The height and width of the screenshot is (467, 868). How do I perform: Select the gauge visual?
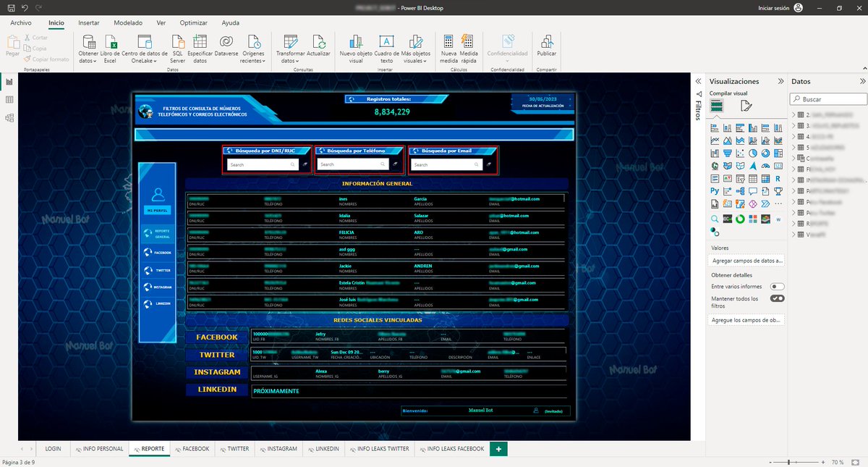(765, 166)
